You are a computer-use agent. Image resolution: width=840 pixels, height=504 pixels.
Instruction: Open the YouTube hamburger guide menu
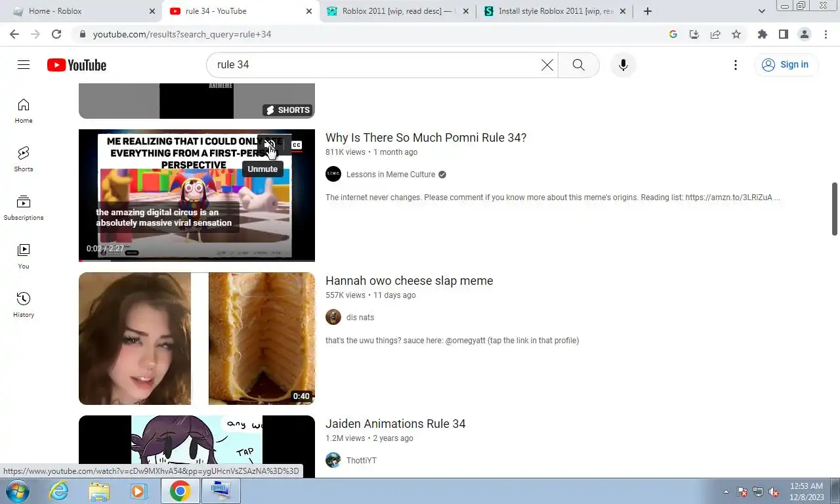pyautogui.click(x=24, y=64)
